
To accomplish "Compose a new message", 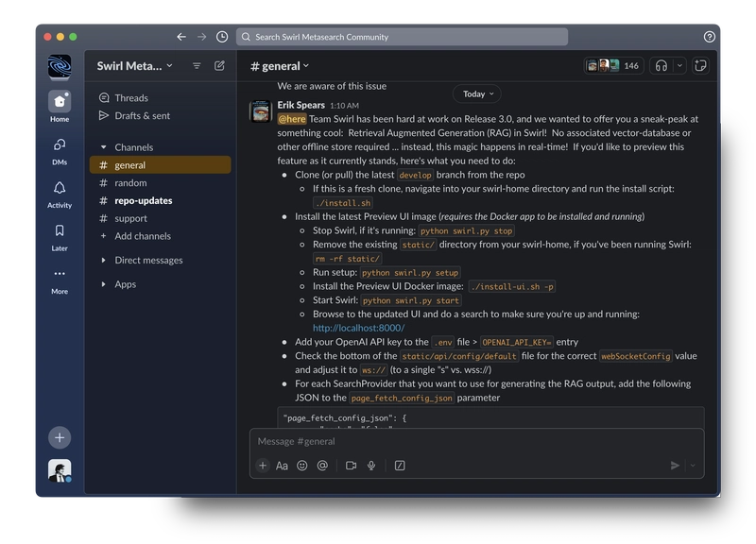I will (219, 65).
